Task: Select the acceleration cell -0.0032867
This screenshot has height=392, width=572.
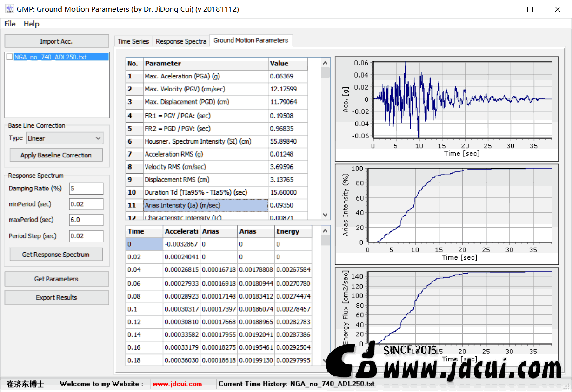Action: [182, 244]
